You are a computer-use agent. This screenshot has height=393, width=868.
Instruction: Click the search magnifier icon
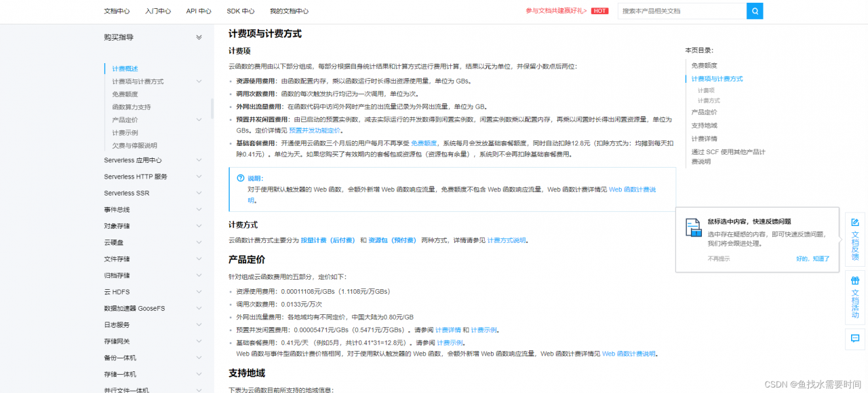click(754, 11)
